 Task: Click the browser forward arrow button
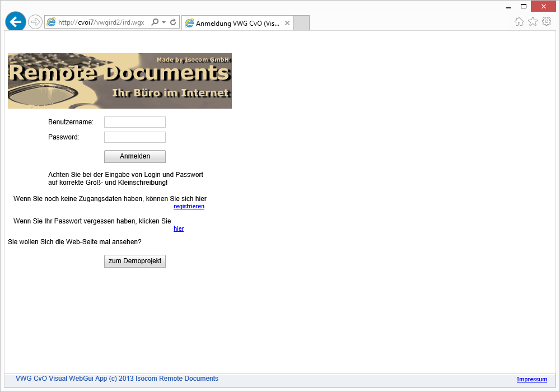coord(35,22)
